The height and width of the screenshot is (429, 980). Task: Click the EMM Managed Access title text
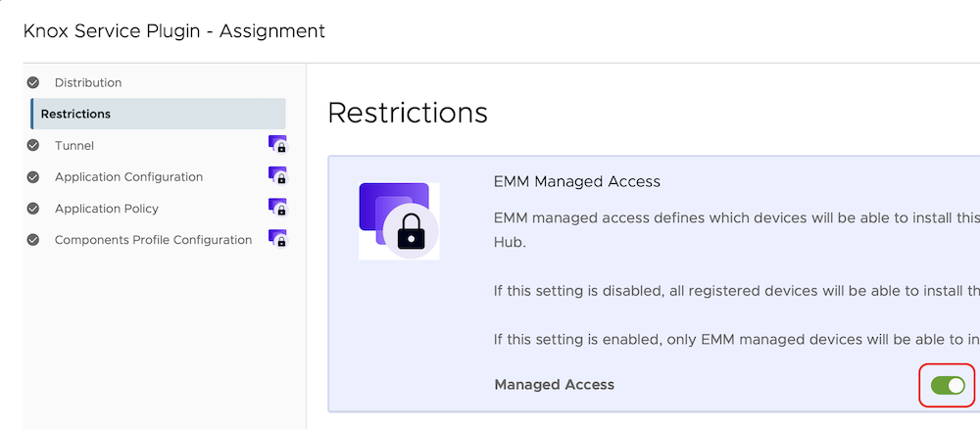[577, 181]
